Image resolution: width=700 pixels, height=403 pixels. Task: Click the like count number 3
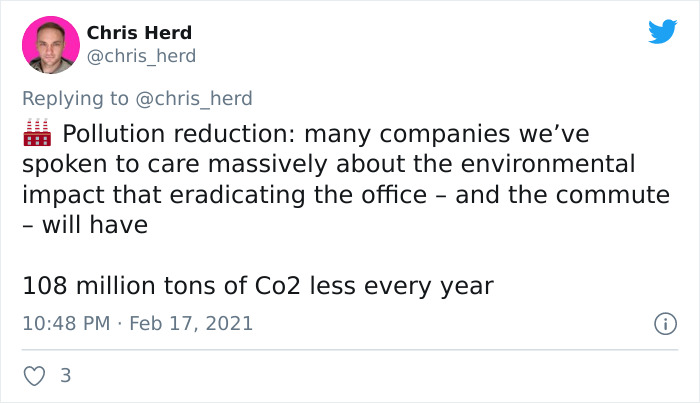click(x=65, y=376)
